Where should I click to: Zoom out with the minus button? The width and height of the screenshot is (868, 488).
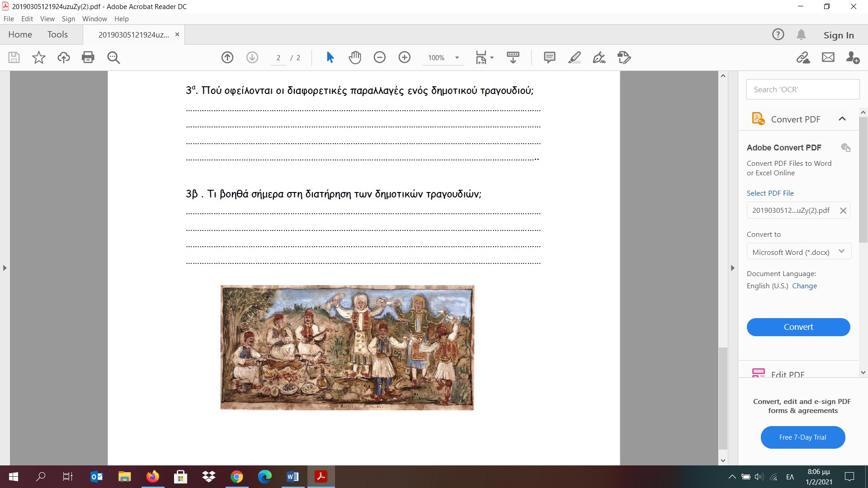[x=380, y=57]
